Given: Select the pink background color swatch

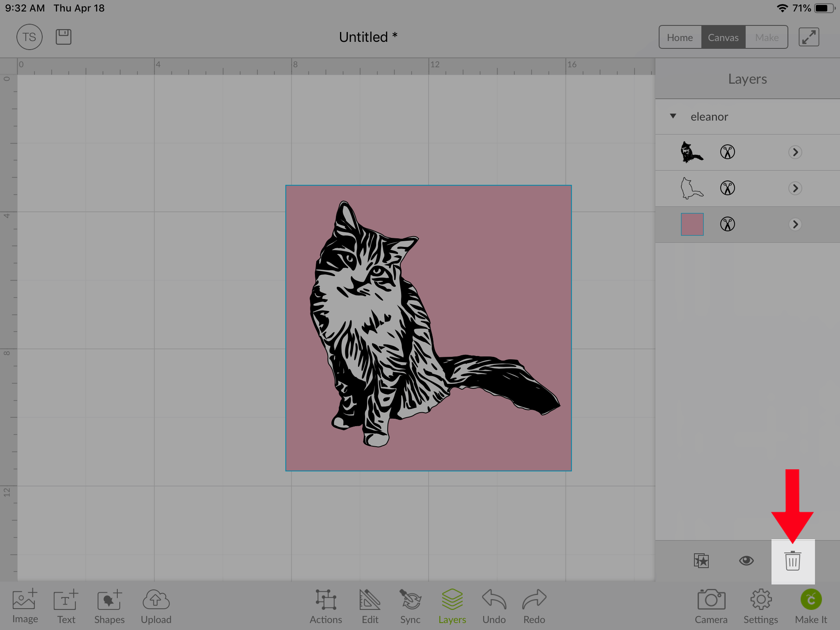Looking at the screenshot, I should pyautogui.click(x=692, y=224).
